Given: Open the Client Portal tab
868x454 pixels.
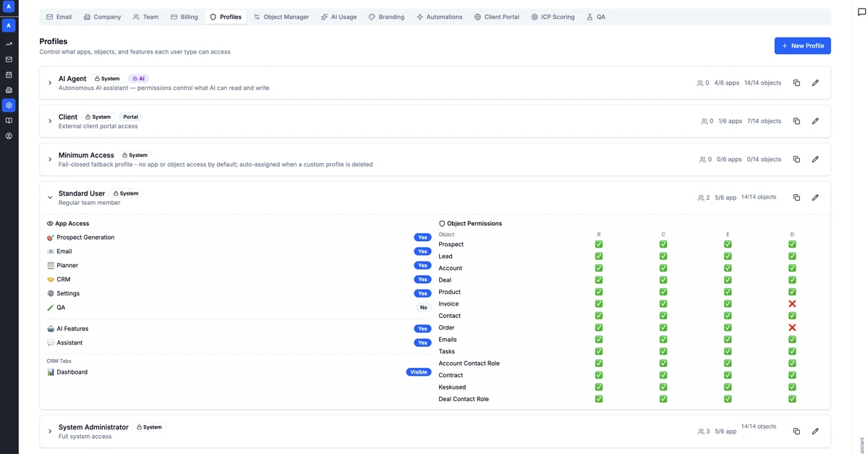Looking at the screenshot, I should pyautogui.click(x=497, y=17).
